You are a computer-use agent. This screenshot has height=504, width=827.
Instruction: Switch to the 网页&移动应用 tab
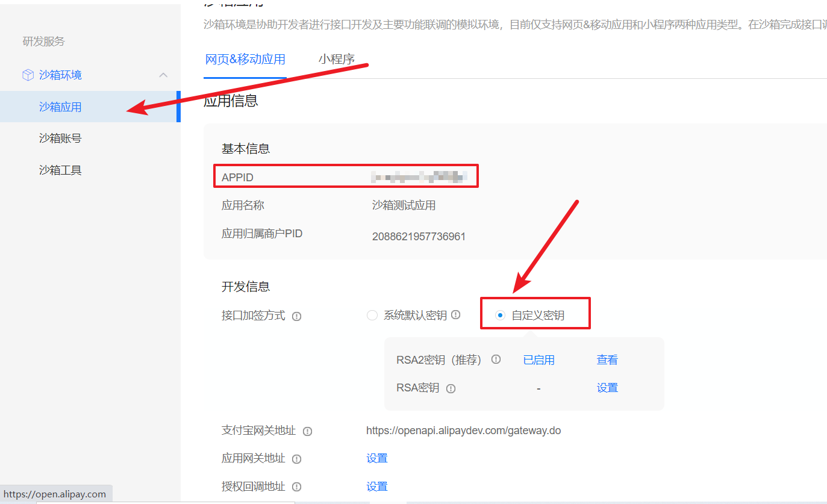[x=245, y=60]
